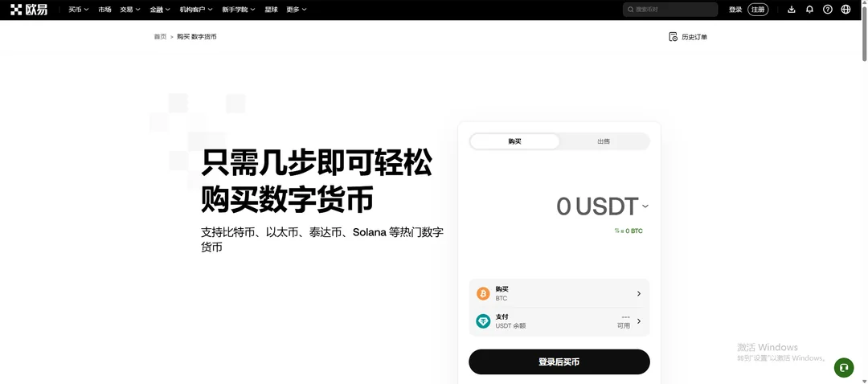Open the customer support headset chat icon

click(844, 366)
